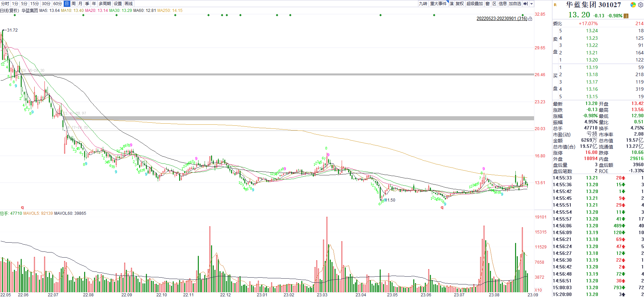
Task: Click the 涨停 limit-up price 16.00
Action: [591, 153]
